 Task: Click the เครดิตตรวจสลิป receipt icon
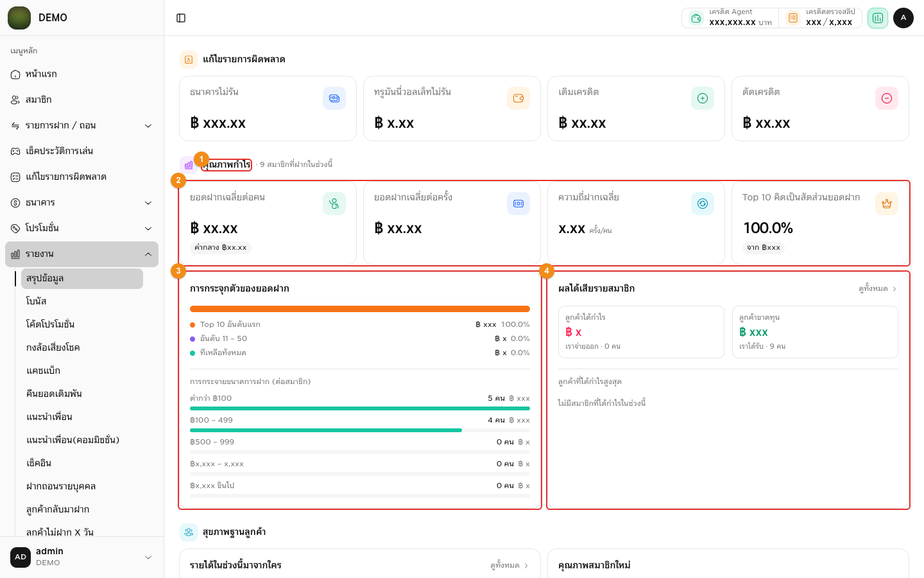pyautogui.click(x=793, y=18)
